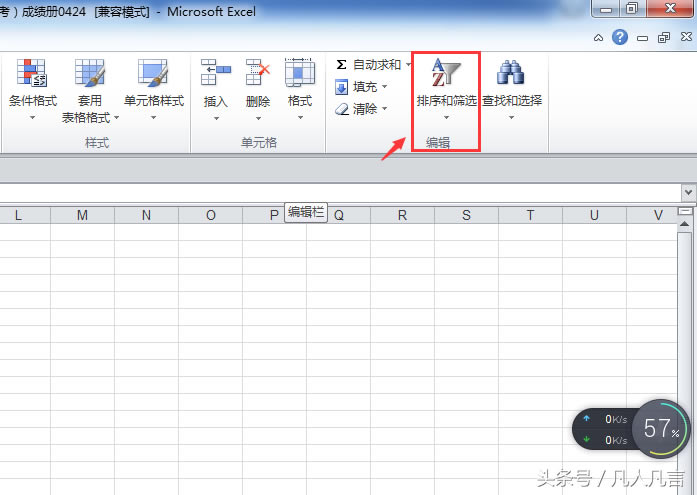Open the 排序和筛选 (Sort & Filter) menu
The image size is (697, 495).
[x=446, y=88]
